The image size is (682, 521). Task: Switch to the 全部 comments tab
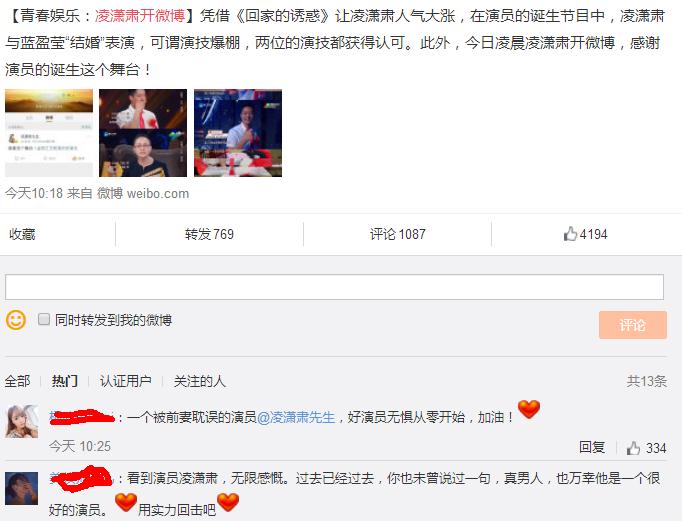(x=17, y=381)
